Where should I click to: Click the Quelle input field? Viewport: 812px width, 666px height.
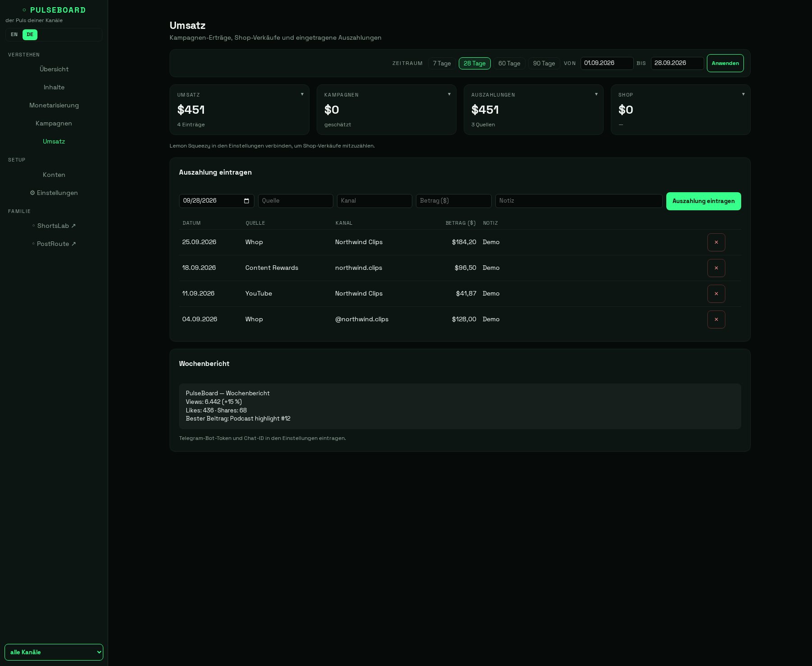[x=295, y=201]
